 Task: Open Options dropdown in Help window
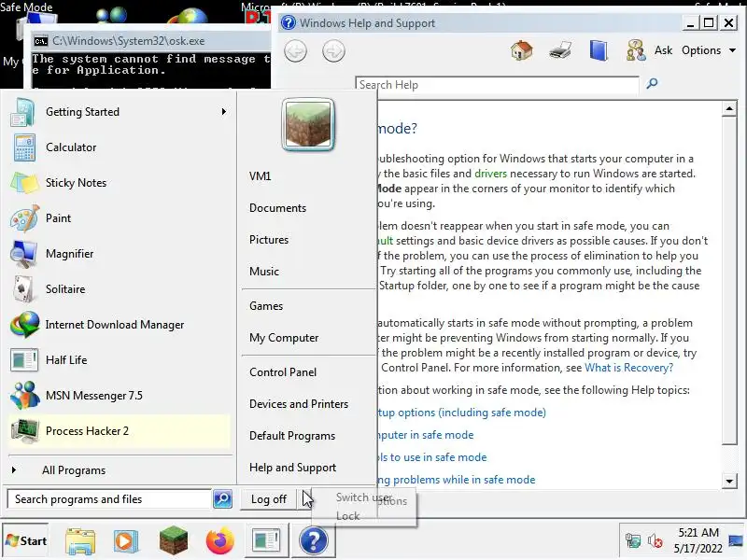709,50
